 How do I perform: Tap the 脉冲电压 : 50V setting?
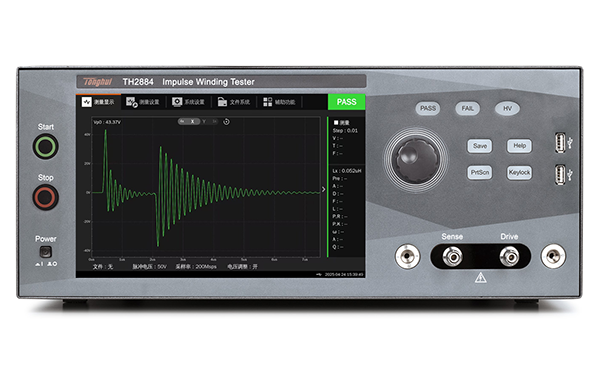coord(149,266)
